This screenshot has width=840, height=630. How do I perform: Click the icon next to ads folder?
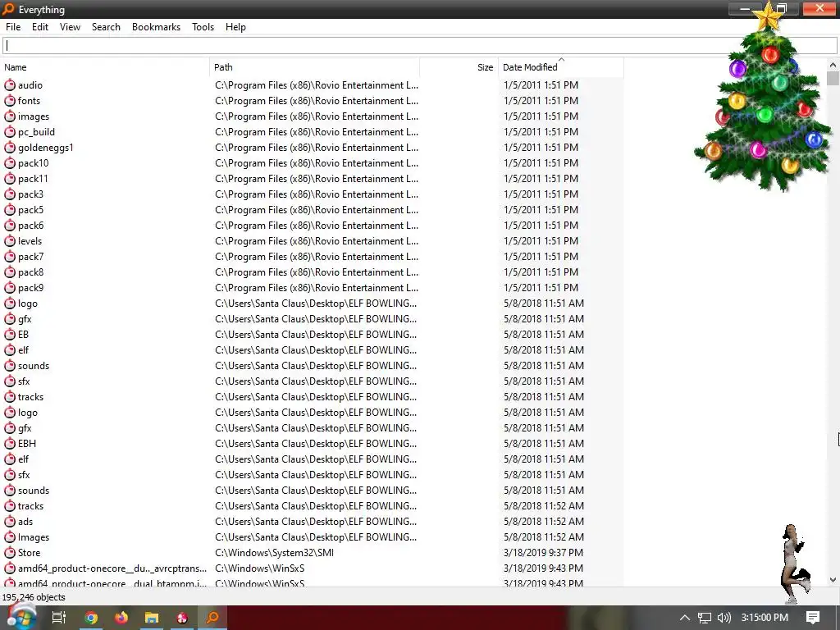[x=10, y=521]
